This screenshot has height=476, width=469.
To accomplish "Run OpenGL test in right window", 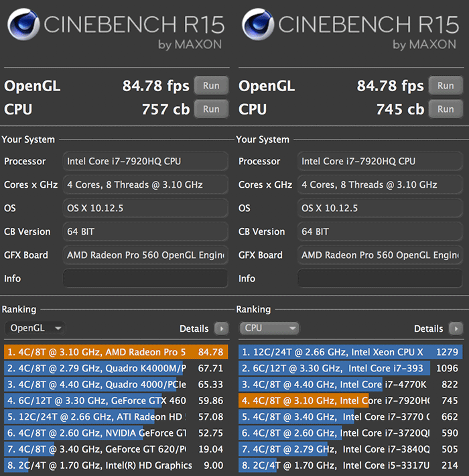I will 446,86.
